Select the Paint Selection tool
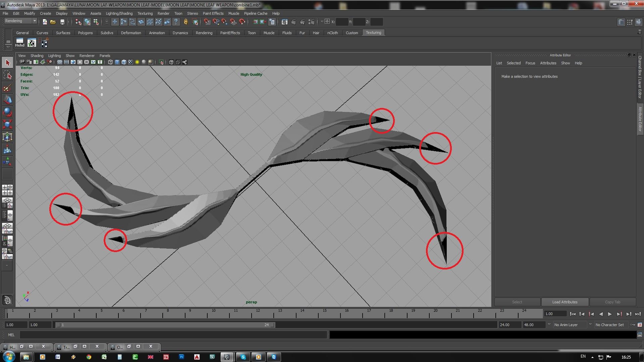The image size is (644, 362). 7,87
